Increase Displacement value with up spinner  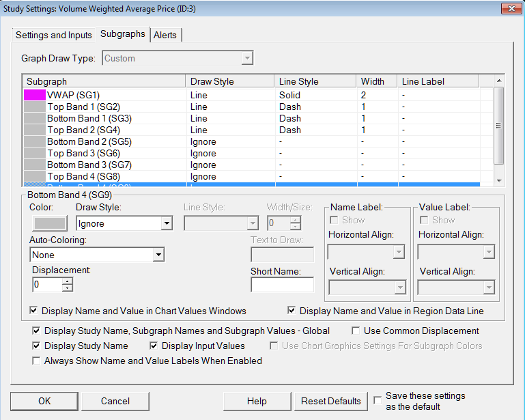tap(67, 281)
